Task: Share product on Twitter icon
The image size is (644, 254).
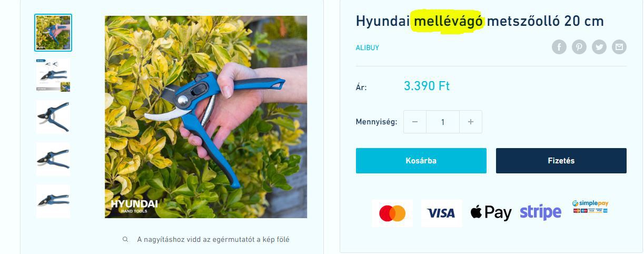Action: [599, 47]
